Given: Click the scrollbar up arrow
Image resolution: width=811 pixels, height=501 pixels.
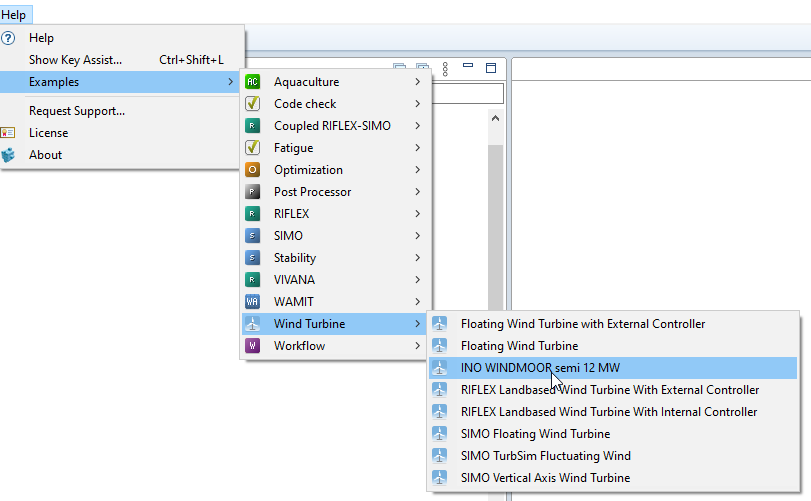Looking at the screenshot, I should pyautogui.click(x=495, y=118).
